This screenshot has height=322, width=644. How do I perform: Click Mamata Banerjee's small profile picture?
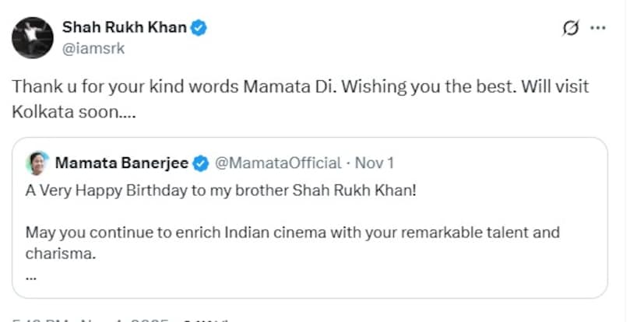coord(37,163)
